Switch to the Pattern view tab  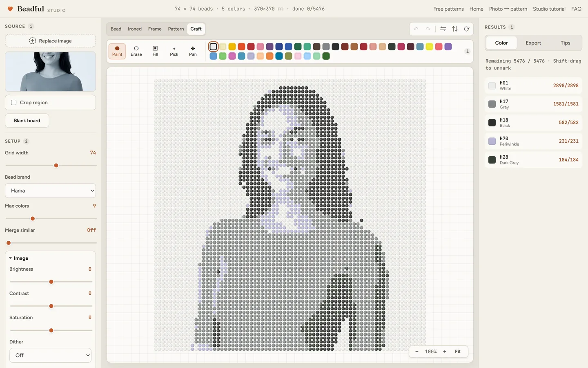176,29
